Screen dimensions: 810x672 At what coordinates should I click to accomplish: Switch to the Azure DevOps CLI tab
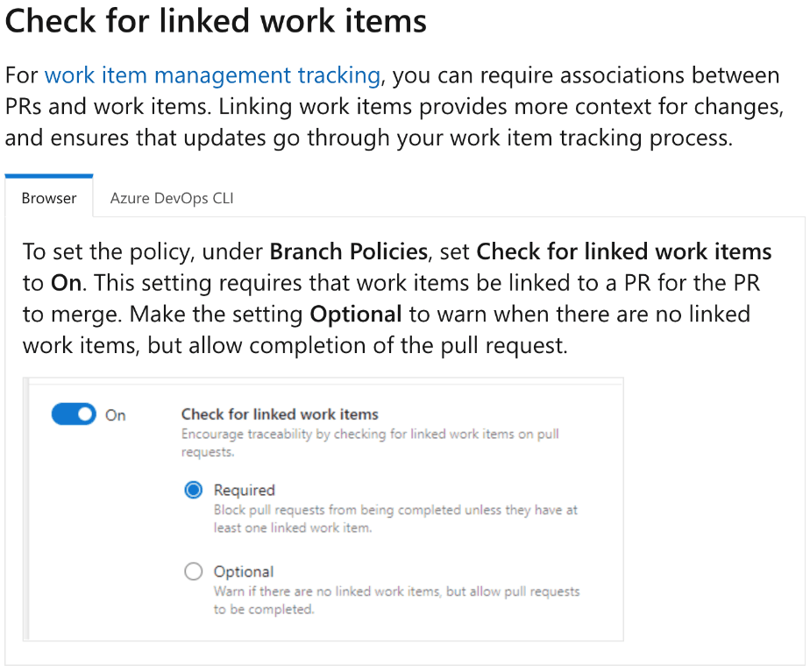[x=172, y=198]
